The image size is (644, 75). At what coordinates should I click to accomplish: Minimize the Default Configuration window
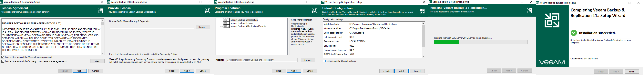406,2
